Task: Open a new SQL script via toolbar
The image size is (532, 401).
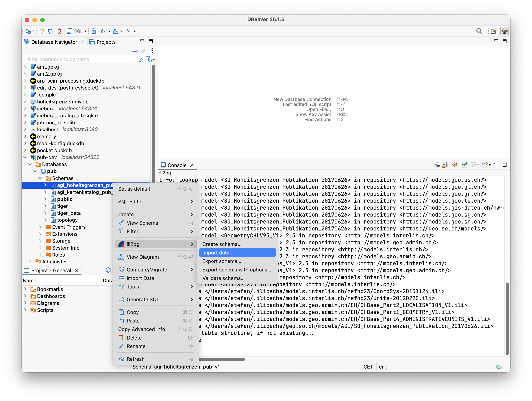Action: (x=69, y=31)
